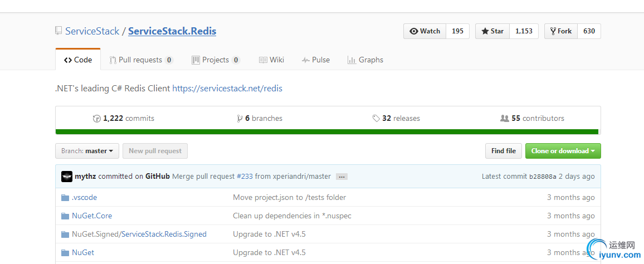Viewport: 644px width, 264px height.
Task: Switch to the Code tab
Action: coord(78,60)
